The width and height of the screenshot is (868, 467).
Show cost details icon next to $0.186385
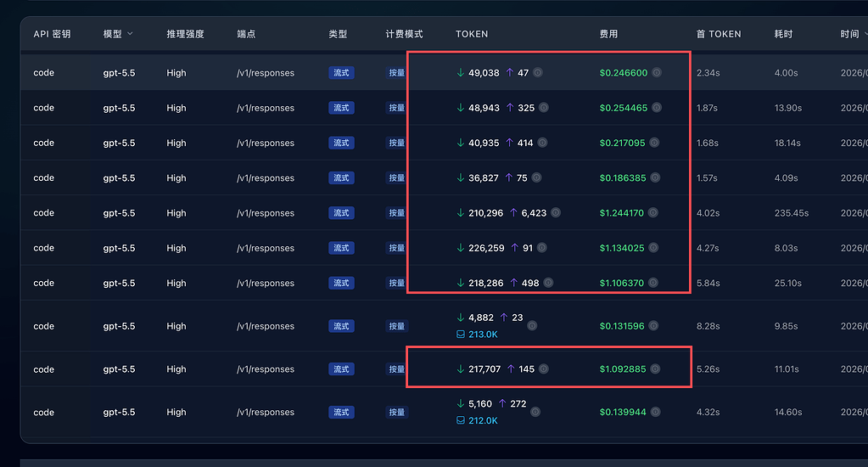pyautogui.click(x=655, y=177)
